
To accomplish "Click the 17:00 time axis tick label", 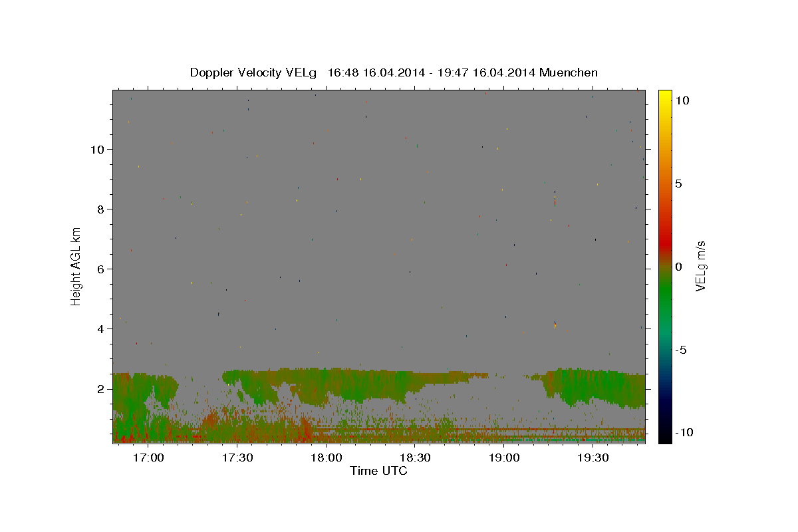I will coord(148,458).
